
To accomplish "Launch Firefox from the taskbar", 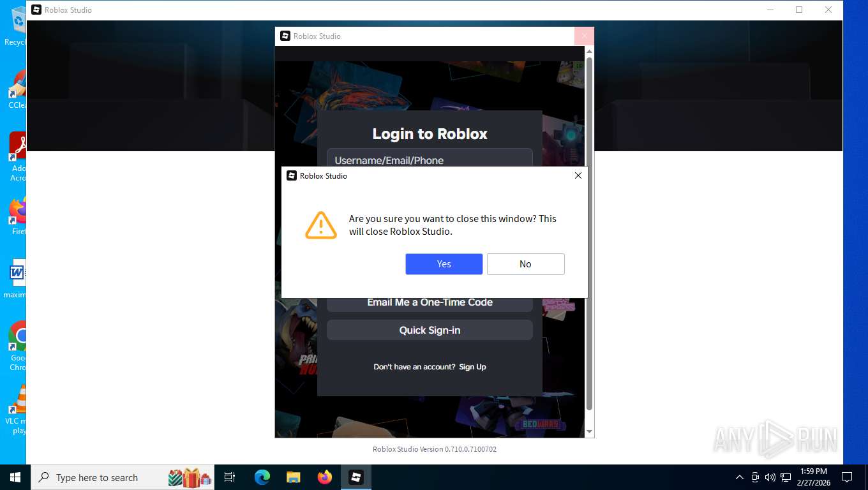I will point(325,477).
